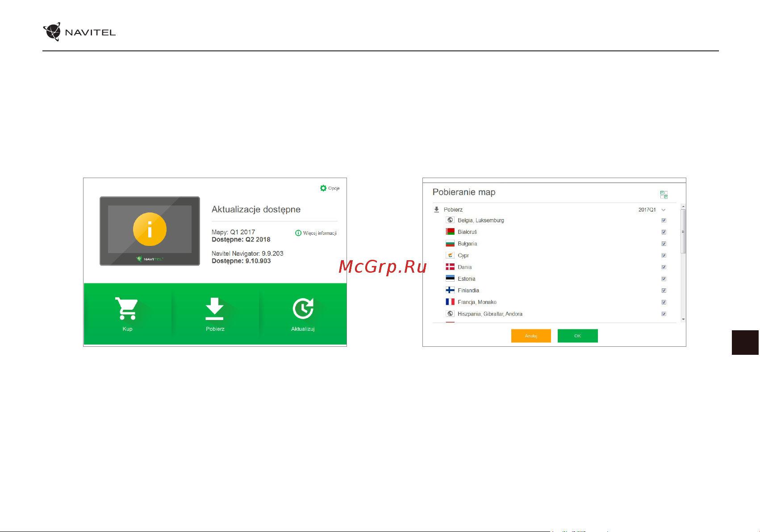Uncheck Estonia map checkbox

point(664,279)
